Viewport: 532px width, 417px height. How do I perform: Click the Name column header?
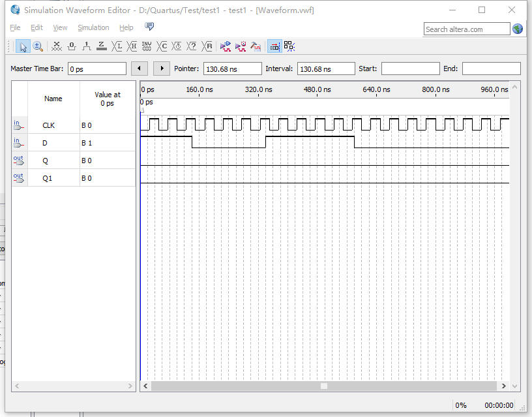point(53,99)
